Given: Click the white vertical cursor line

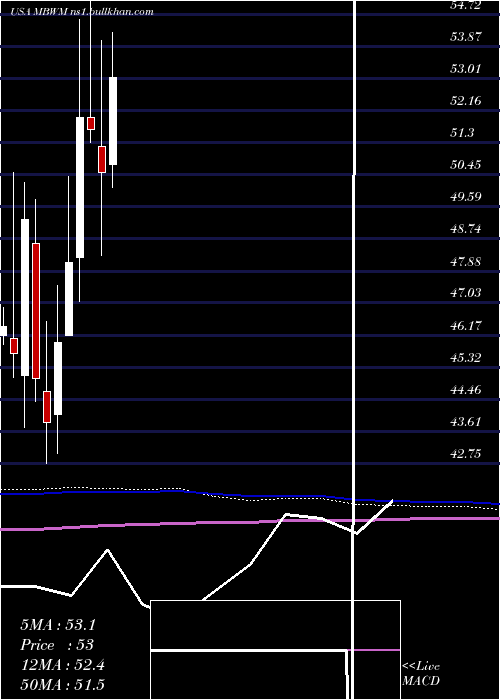Looking at the screenshot, I should tap(355, 348).
